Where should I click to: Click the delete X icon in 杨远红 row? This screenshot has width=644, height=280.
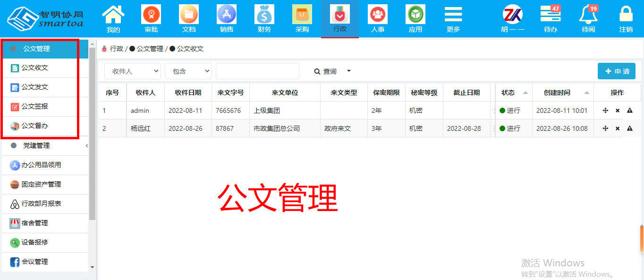(x=618, y=128)
